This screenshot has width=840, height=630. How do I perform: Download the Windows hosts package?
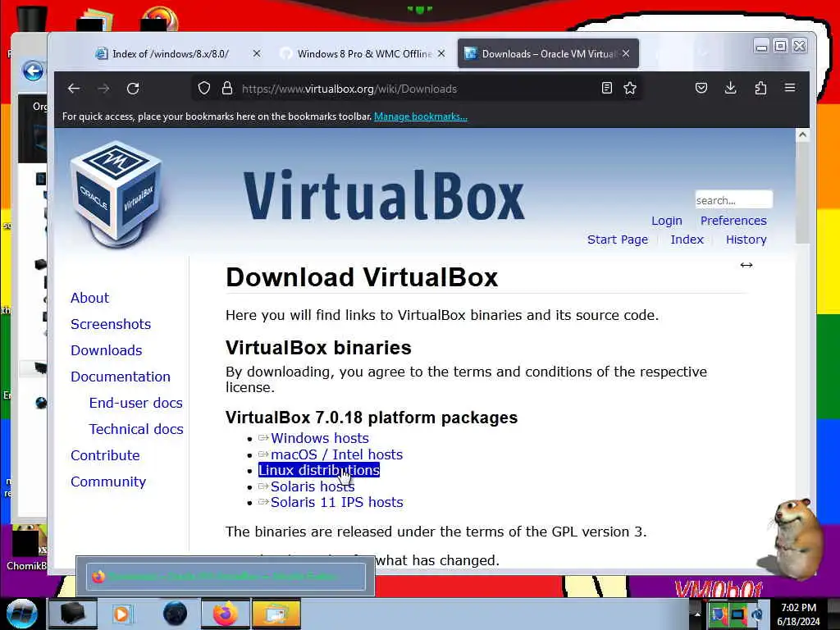pyautogui.click(x=320, y=438)
